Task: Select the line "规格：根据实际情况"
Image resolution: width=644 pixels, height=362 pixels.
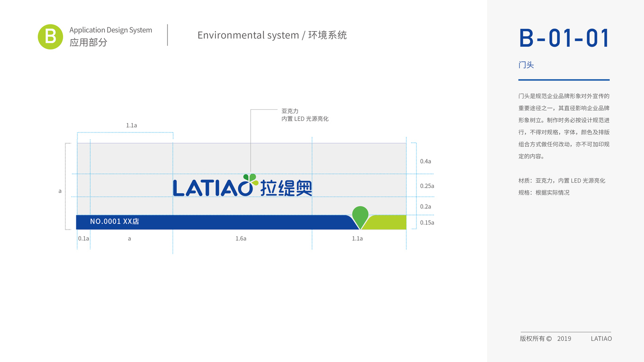Action: 544,193
